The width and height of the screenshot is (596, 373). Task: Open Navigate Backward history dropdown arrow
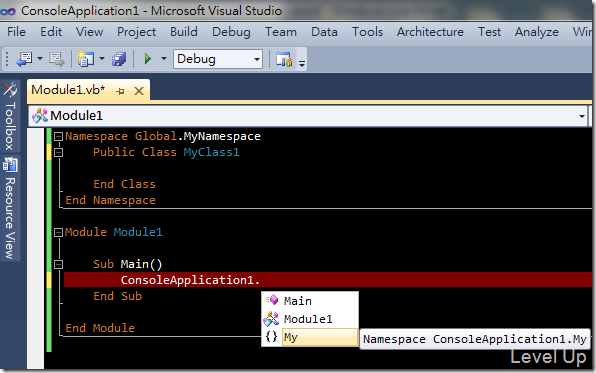[x=40, y=59]
